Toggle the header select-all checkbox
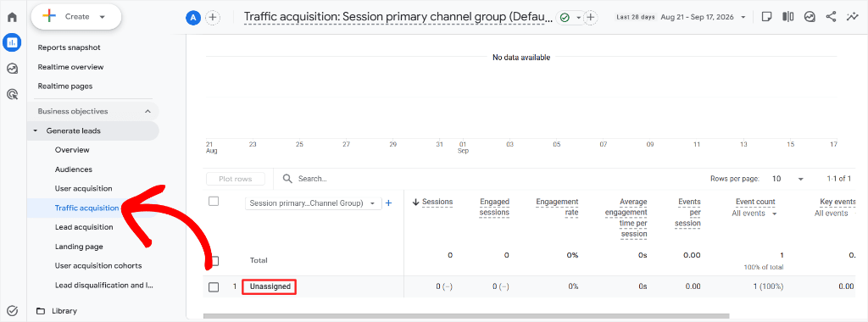868x322 pixels. [214, 202]
